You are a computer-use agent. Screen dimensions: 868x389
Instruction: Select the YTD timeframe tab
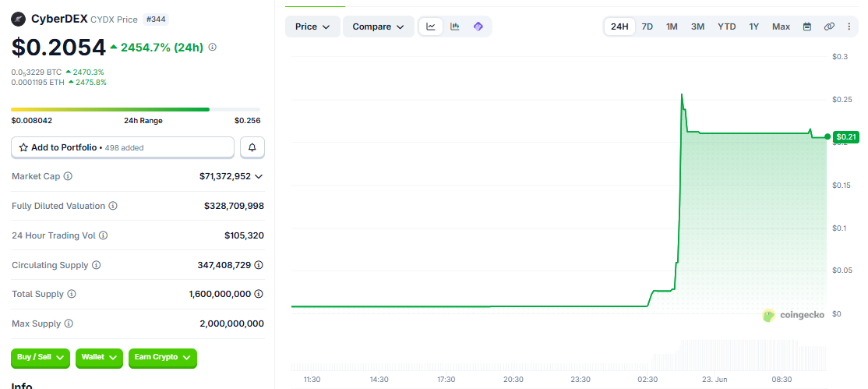pos(727,27)
